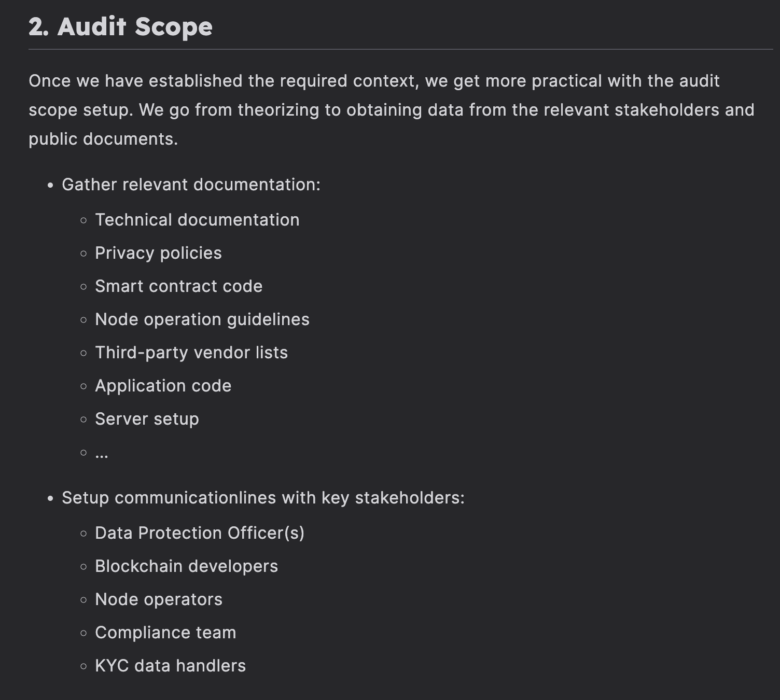
Task: Click the horizontal divider below the heading
Action: pyautogui.click(x=400, y=50)
